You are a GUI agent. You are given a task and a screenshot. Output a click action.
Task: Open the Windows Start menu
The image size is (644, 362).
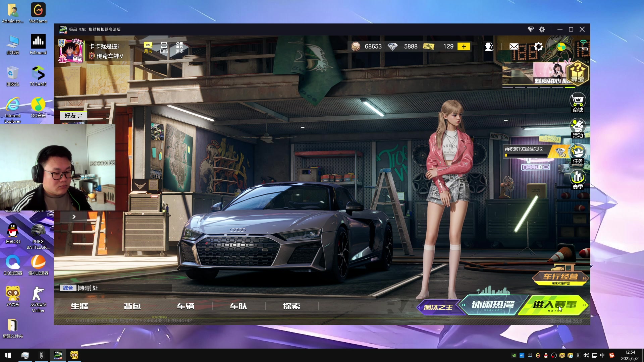8,355
